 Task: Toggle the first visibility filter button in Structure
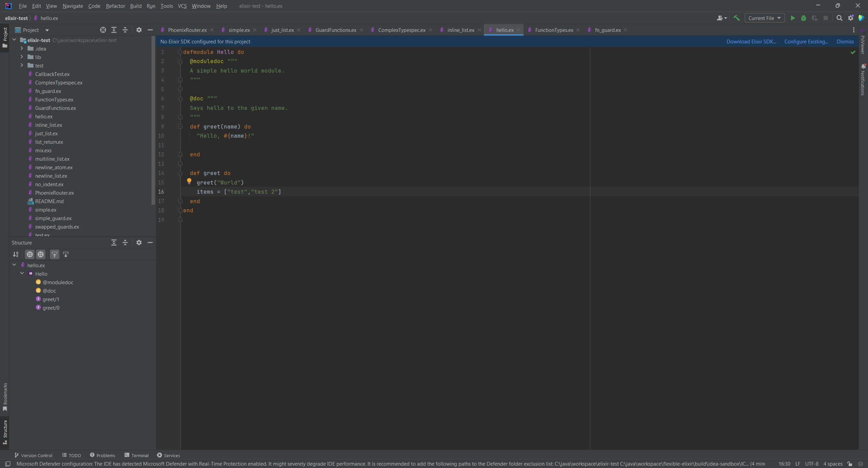[29, 254]
